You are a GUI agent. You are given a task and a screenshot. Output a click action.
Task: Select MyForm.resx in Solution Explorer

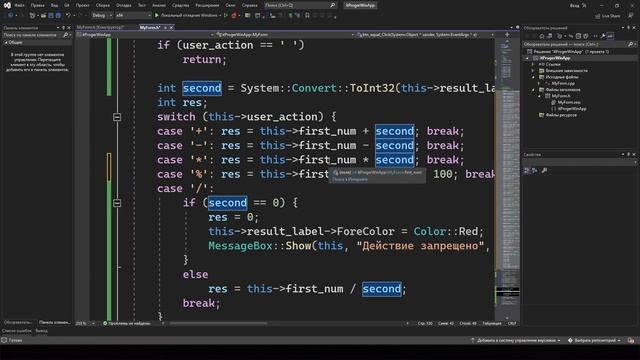pos(566,102)
